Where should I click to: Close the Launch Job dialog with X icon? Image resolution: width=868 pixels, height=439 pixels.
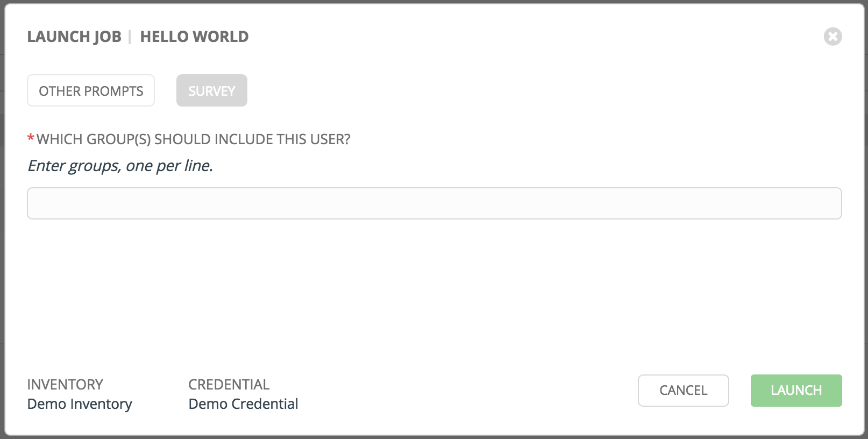point(833,37)
